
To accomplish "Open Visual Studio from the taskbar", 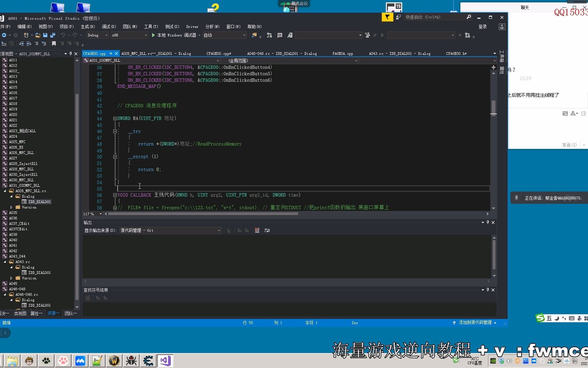I will tap(165, 361).
